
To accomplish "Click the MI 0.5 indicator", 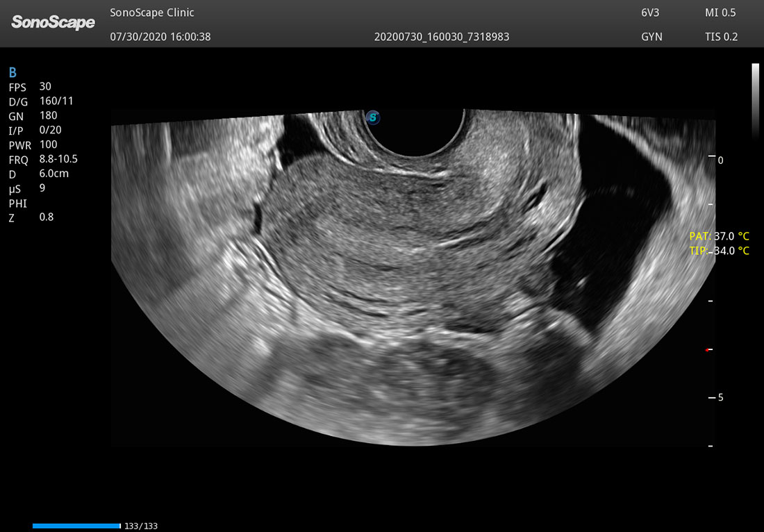I will 720,13.
